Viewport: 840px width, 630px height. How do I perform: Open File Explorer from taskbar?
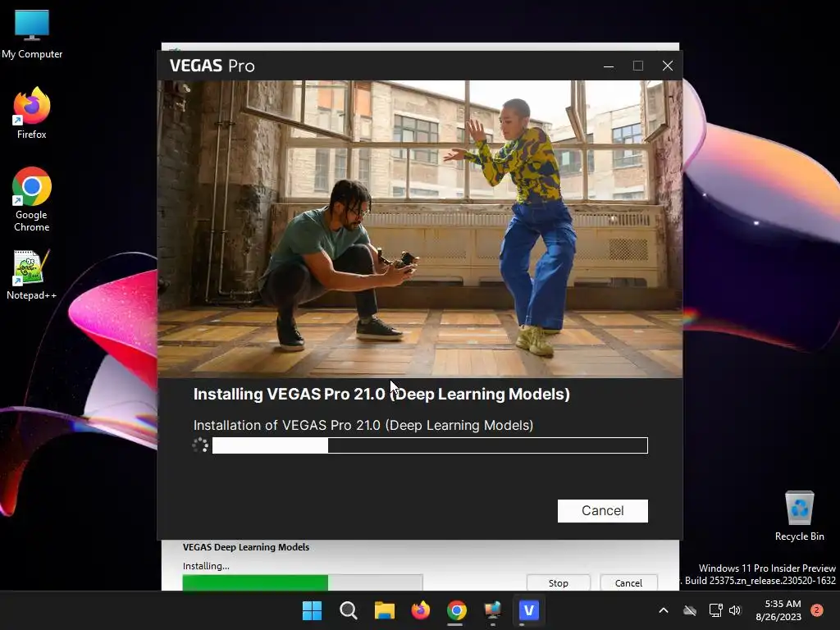[384, 610]
